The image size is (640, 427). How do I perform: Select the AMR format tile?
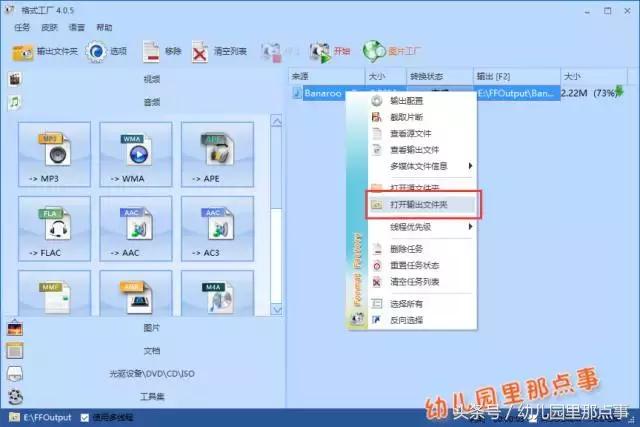(x=136, y=293)
